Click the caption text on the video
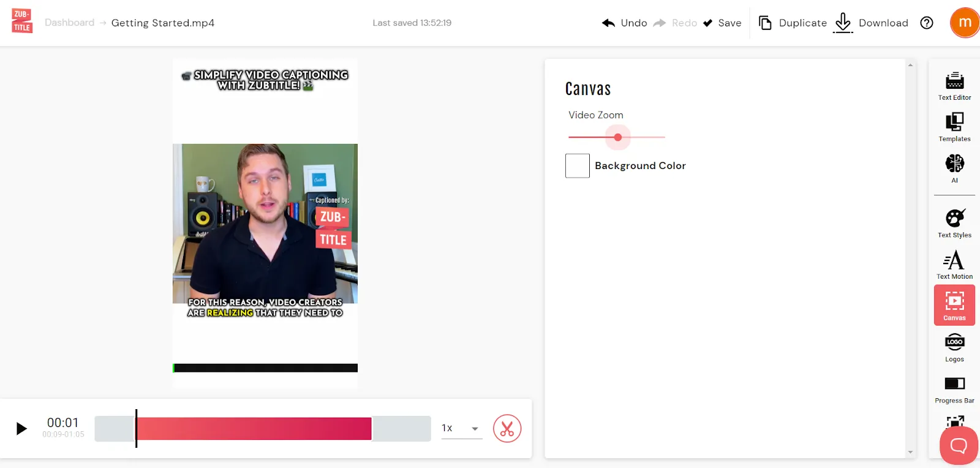Screen dimensions: 980x468 click(x=265, y=308)
